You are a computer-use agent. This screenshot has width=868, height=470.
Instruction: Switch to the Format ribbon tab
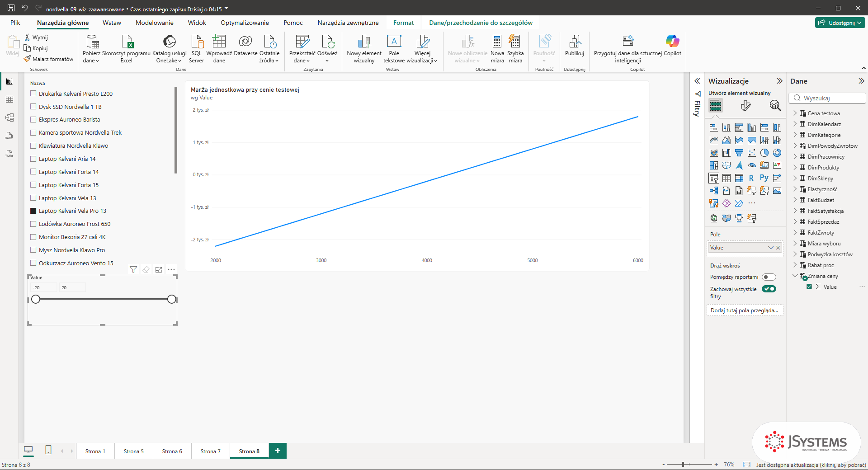pyautogui.click(x=403, y=23)
